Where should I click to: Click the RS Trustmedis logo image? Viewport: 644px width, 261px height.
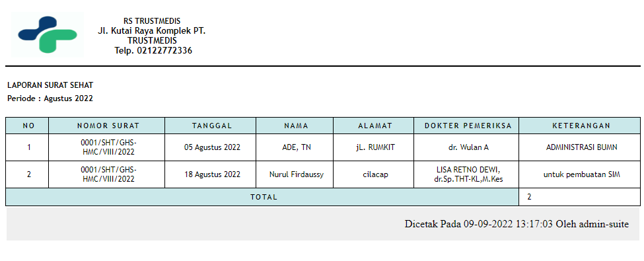pos(48,34)
